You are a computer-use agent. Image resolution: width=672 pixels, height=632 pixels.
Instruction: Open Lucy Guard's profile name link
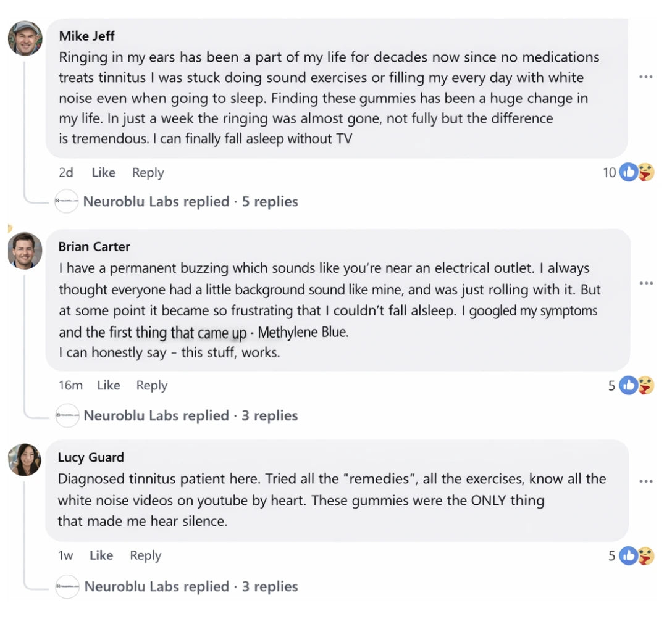pos(91,457)
